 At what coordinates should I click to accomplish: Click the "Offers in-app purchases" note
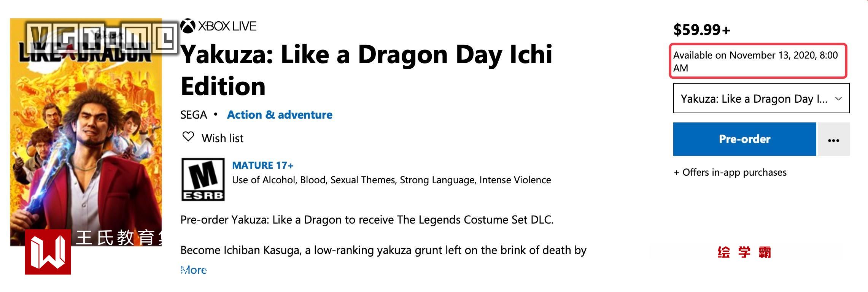coord(730,173)
